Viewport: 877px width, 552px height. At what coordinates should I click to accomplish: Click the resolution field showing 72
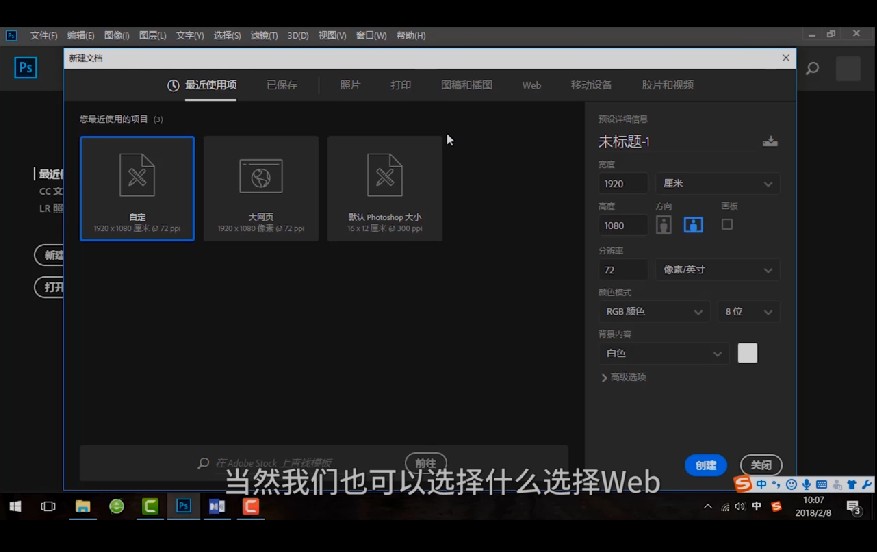coord(623,270)
